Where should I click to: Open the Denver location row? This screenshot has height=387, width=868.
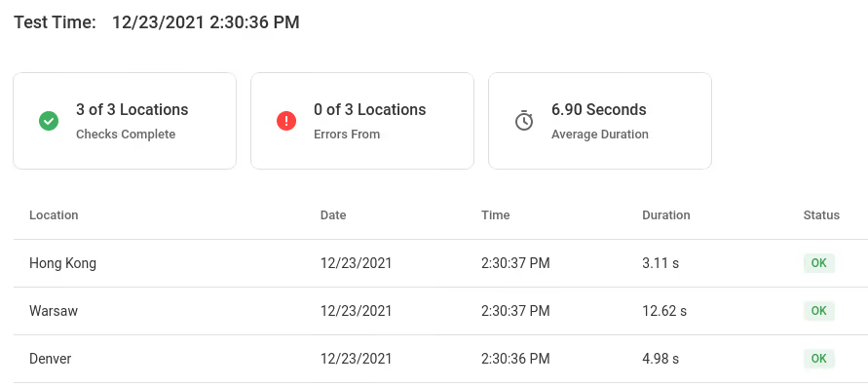tap(440, 358)
